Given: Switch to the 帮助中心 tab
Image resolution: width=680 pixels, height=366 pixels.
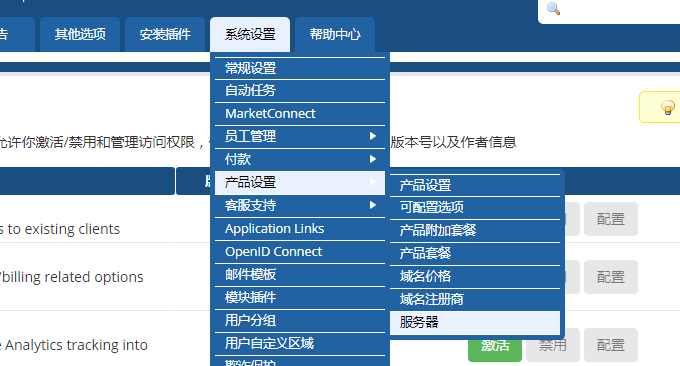Looking at the screenshot, I should point(335,34).
